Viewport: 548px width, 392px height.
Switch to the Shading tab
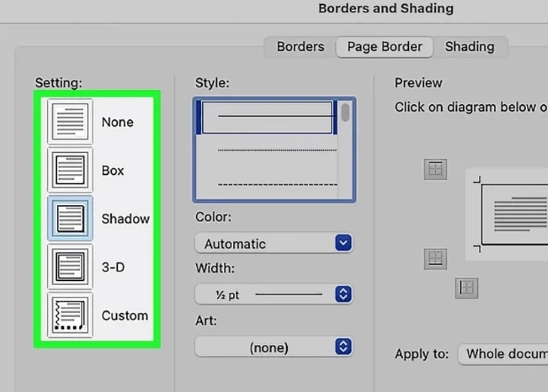tap(470, 47)
